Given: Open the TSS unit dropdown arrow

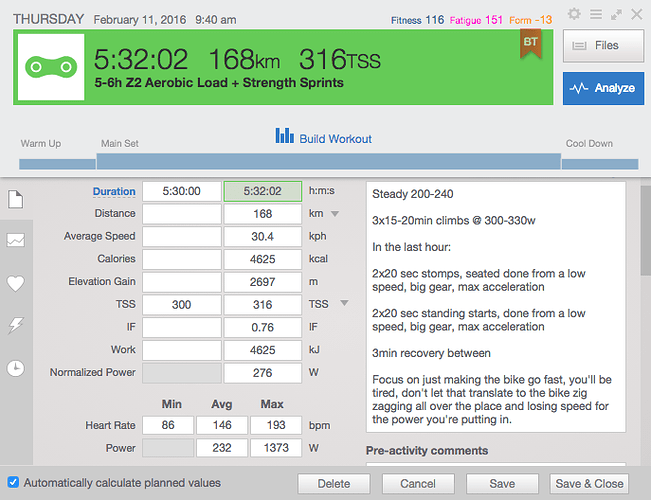Looking at the screenshot, I should (x=344, y=303).
